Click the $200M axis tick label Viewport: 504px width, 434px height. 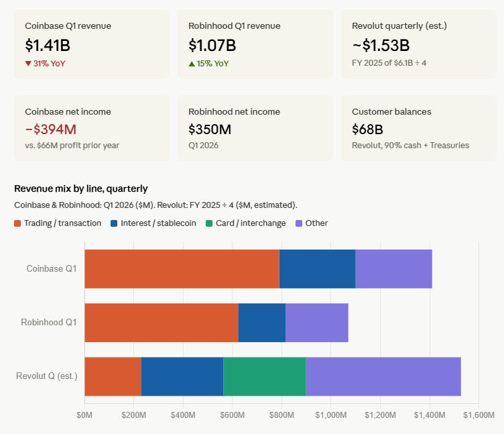pos(134,415)
